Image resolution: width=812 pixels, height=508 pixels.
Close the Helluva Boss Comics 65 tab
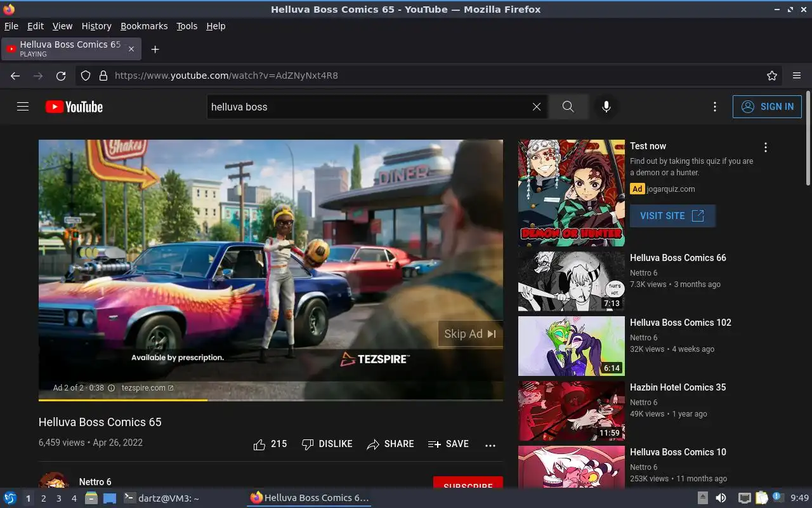[131, 49]
